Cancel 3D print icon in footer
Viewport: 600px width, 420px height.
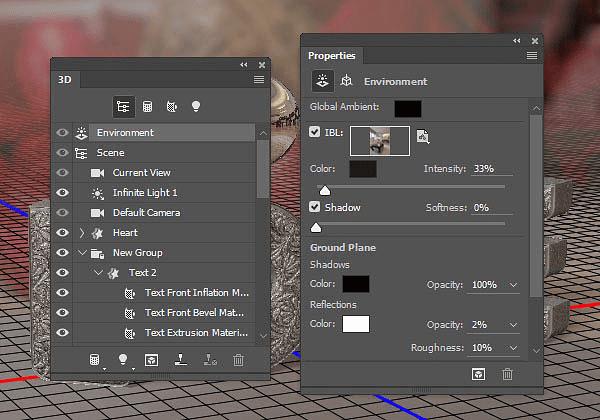[x=210, y=359]
